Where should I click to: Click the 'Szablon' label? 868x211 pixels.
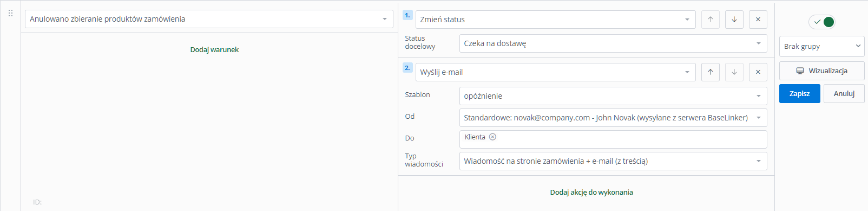pos(417,94)
